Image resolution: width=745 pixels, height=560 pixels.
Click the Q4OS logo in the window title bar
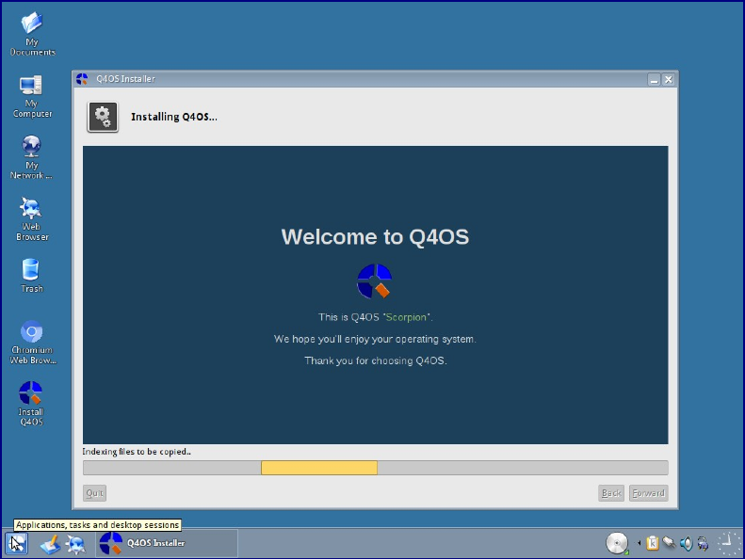click(x=82, y=79)
